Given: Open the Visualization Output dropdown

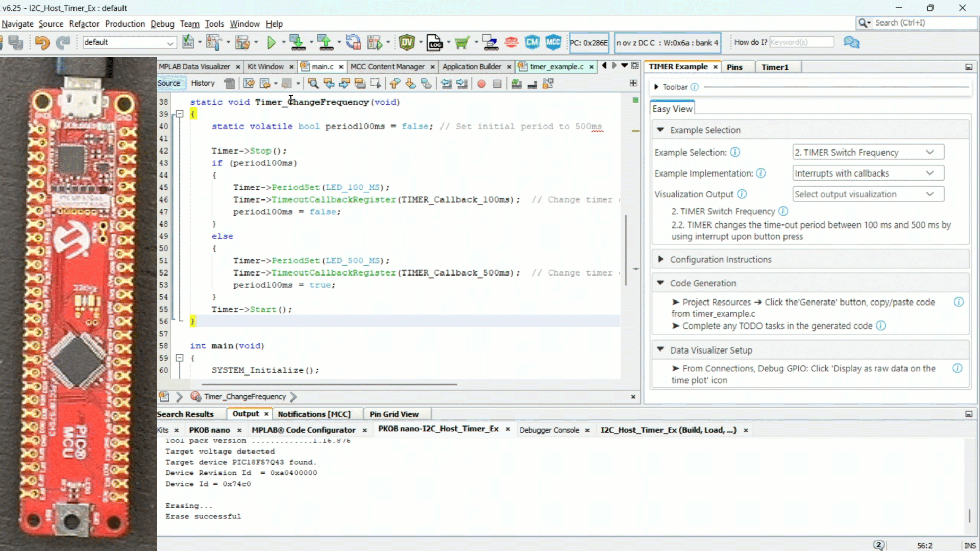Looking at the screenshot, I should (x=868, y=194).
